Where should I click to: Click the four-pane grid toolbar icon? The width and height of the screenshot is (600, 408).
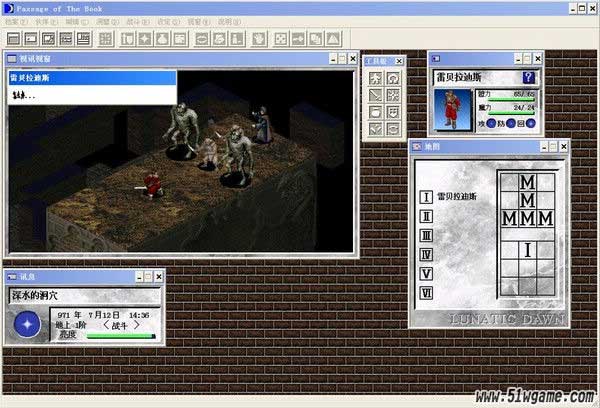click(105, 39)
